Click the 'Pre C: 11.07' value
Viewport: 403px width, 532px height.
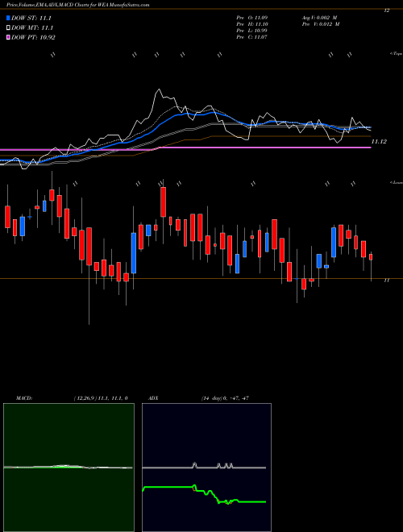tap(252, 37)
